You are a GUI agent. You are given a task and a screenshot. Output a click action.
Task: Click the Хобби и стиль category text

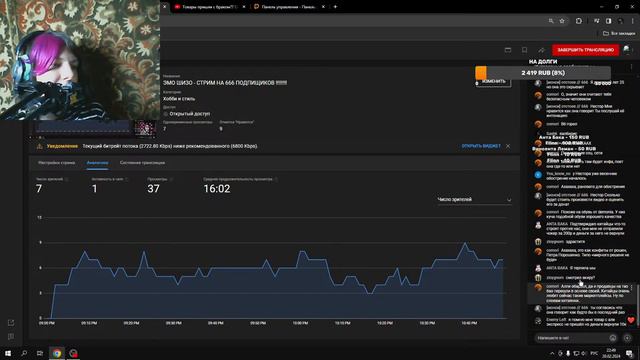coord(179,99)
